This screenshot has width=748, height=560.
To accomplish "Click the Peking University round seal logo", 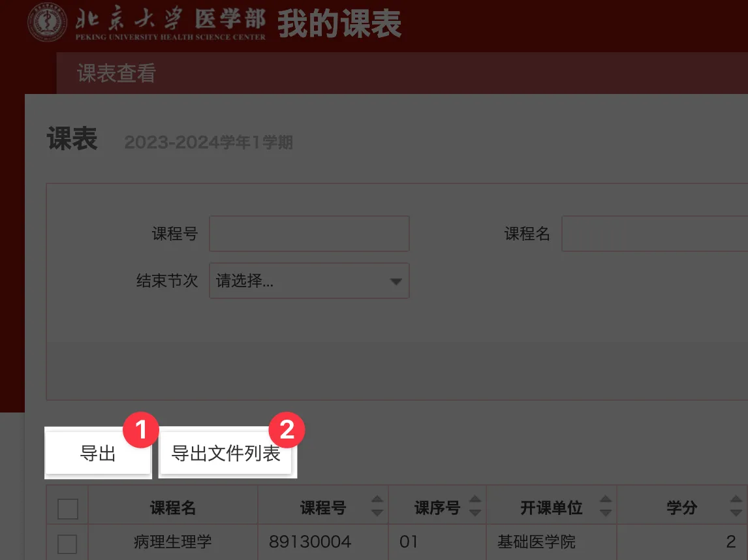I will coord(47,22).
